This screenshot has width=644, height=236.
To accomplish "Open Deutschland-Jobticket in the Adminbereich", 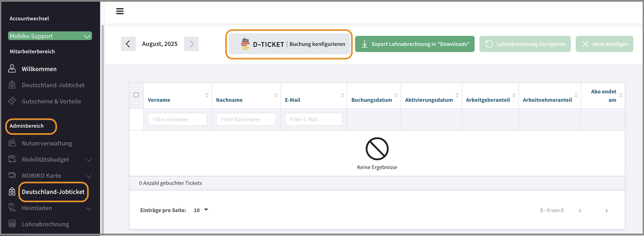I will click(53, 192).
